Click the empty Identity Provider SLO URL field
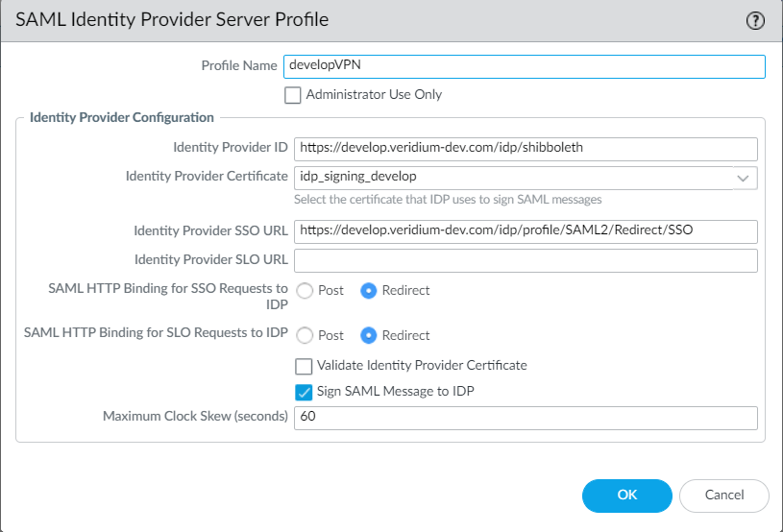Viewport: 783px width, 532px height. pyautogui.click(x=526, y=260)
